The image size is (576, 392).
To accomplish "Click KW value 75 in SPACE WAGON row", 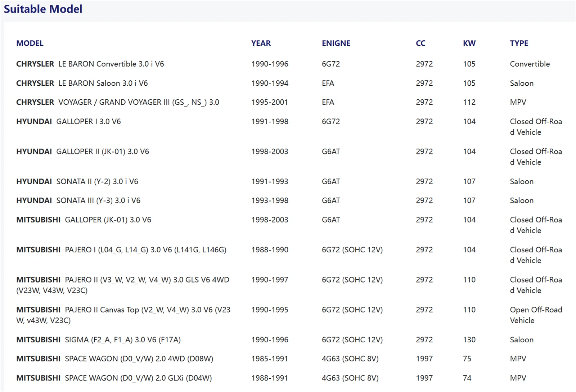I will pos(467,359).
